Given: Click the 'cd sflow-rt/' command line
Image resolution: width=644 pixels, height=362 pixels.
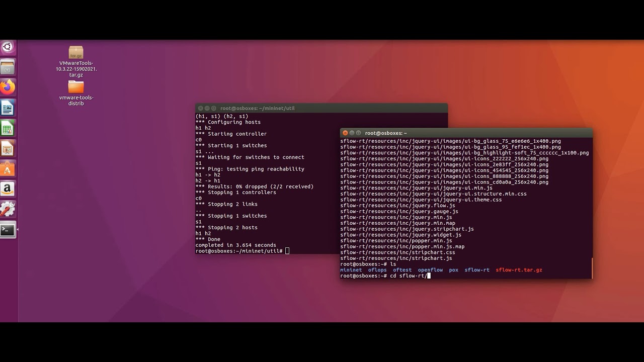Looking at the screenshot, I should [x=385, y=276].
